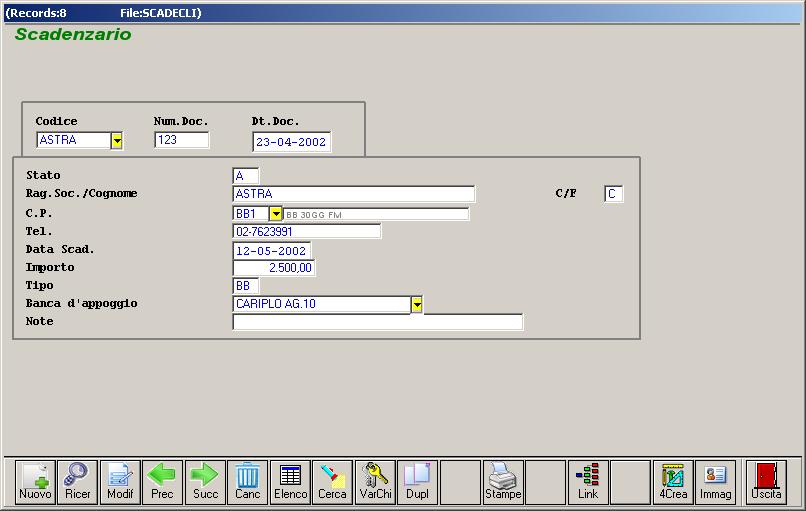
Task: Click the File:SCADECLI title bar text
Action: [161, 13]
